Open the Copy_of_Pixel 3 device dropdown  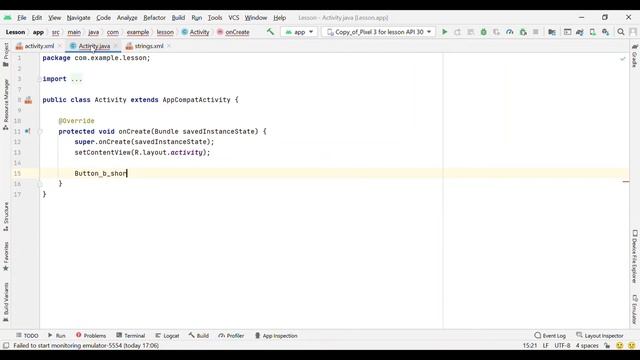point(378,32)
